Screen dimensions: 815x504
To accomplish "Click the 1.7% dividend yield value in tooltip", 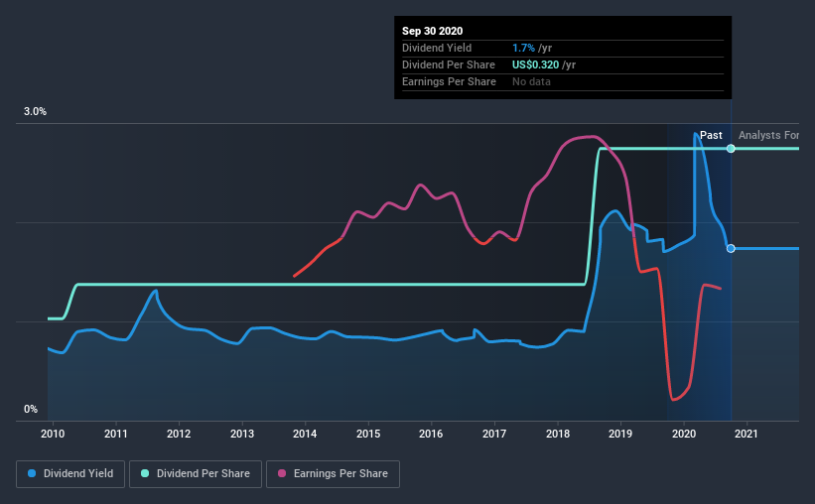I will (523, 48).
